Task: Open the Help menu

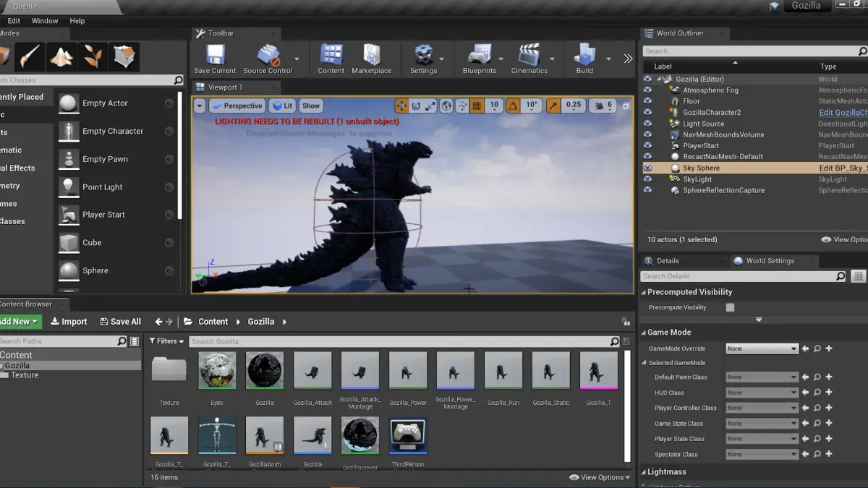Action: point(77,21)
